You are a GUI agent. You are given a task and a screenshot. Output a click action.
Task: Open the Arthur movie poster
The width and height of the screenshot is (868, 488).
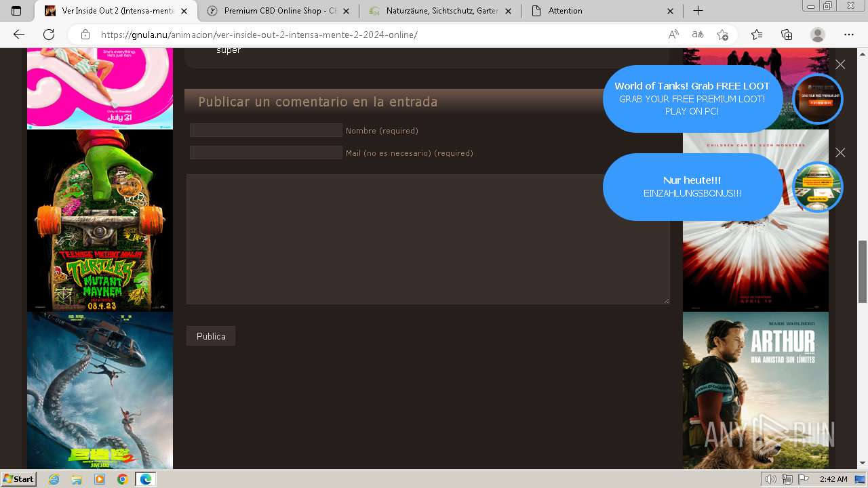[755, 390]
